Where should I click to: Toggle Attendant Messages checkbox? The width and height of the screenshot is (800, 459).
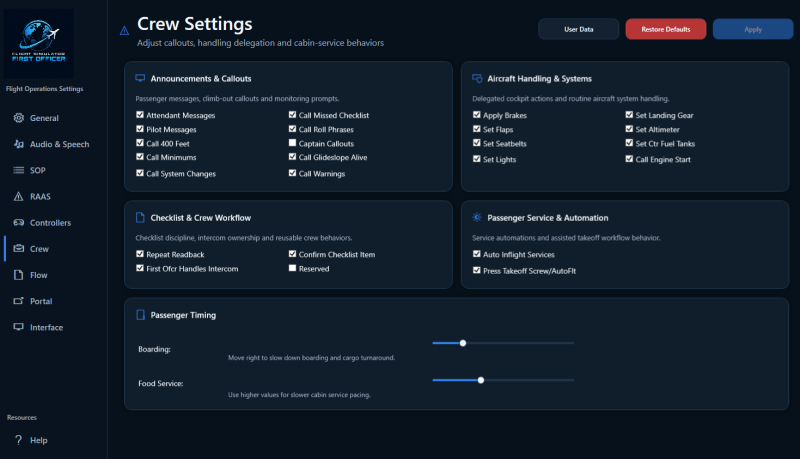140,115
